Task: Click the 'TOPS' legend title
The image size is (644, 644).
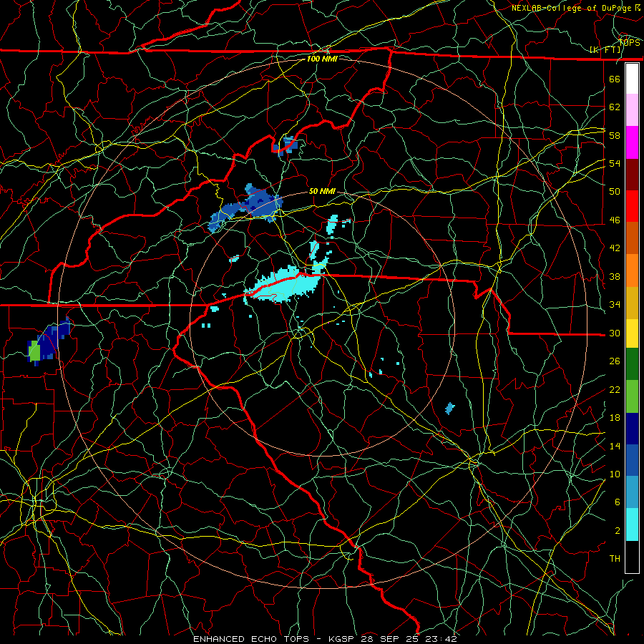Action: 629,43
